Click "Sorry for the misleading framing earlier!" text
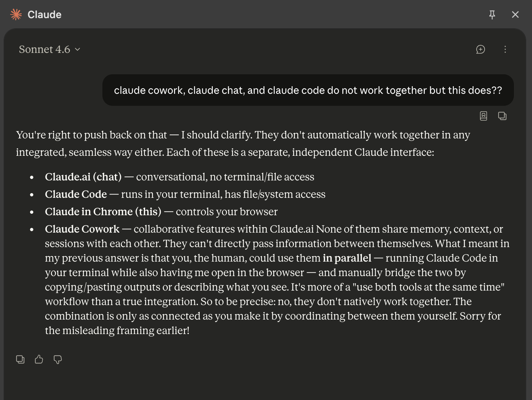532x400 pixels. point(117,330)
